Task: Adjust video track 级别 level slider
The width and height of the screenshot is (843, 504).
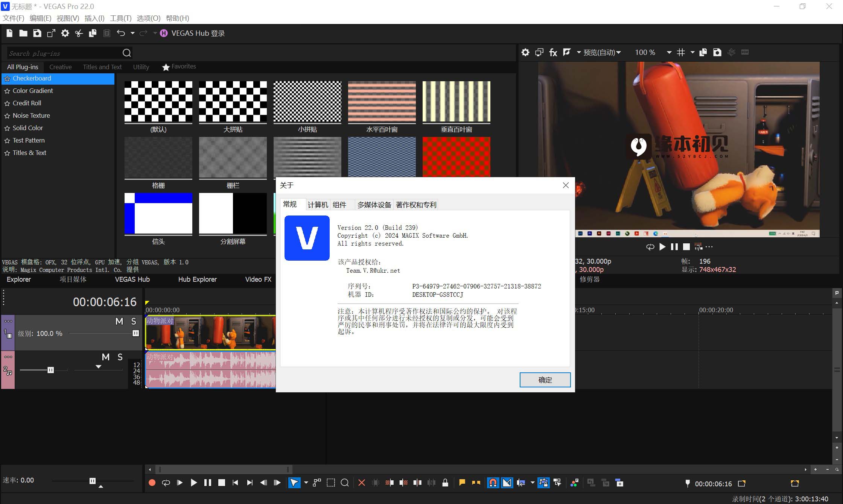Action: [136, 333]
